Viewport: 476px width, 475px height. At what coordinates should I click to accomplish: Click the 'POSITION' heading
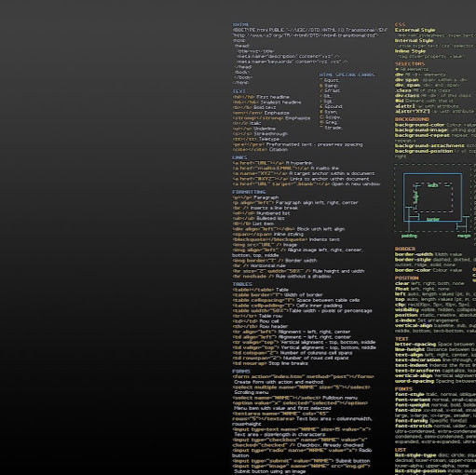(x=406, y=278)
